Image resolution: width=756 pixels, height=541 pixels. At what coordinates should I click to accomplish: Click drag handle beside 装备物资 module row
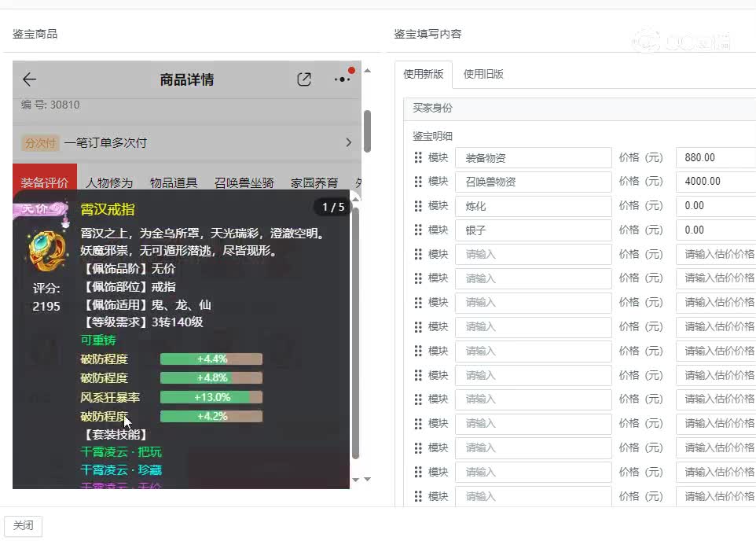(x=418, y=157)
